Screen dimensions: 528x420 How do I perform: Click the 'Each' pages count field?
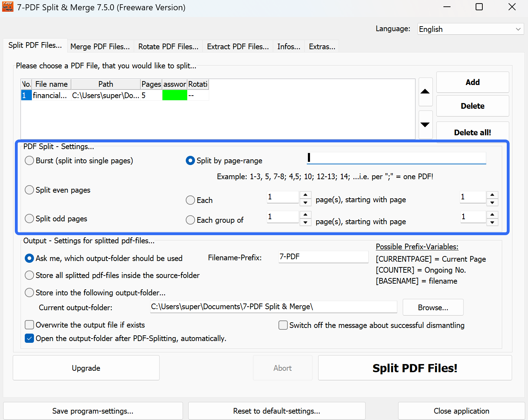point(283,197)
